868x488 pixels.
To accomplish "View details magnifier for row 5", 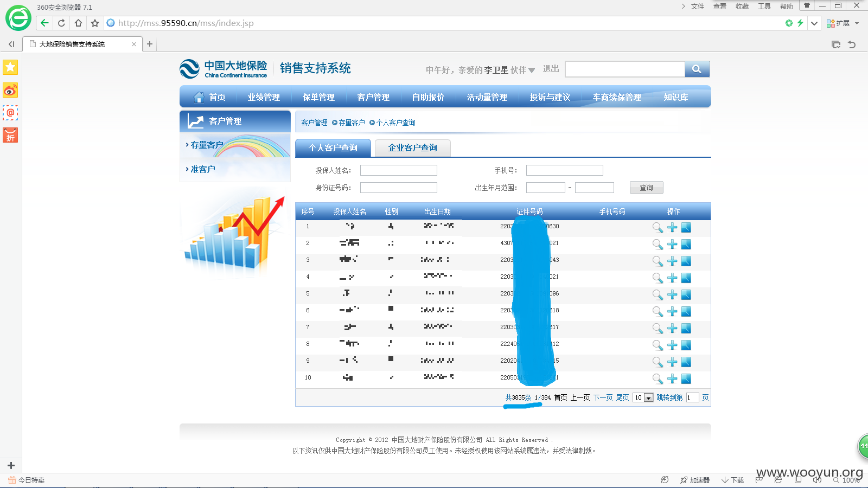I will click(658, 295).
